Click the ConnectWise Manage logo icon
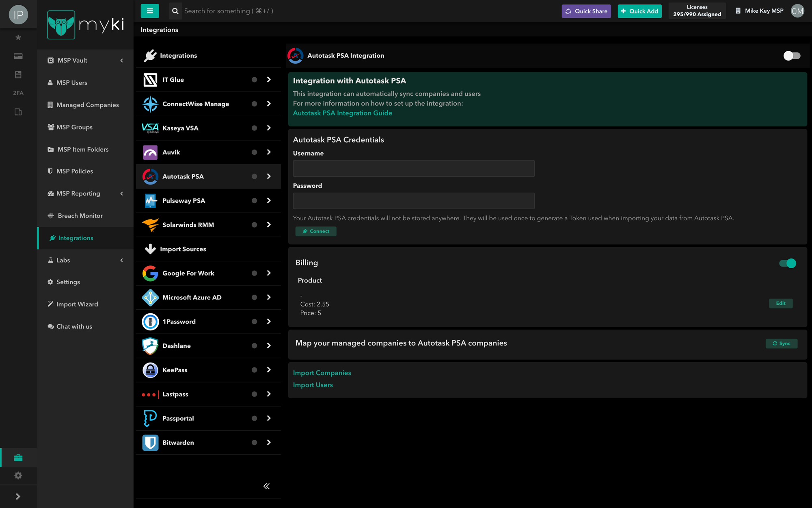Image resolution: width=812 pixels, height=508 pixels. pos(150,104)
